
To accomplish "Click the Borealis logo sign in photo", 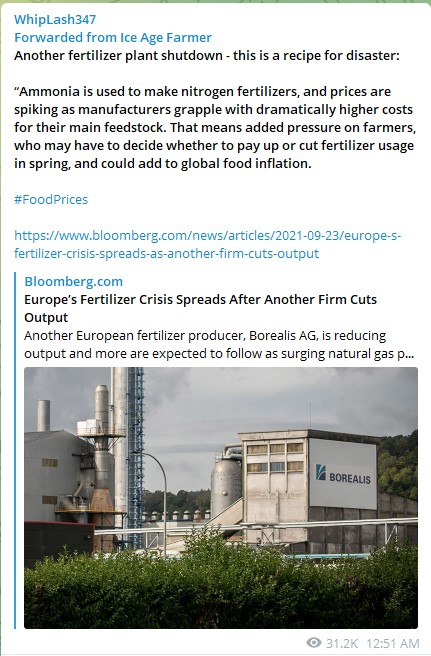I will tap(343, 473).
